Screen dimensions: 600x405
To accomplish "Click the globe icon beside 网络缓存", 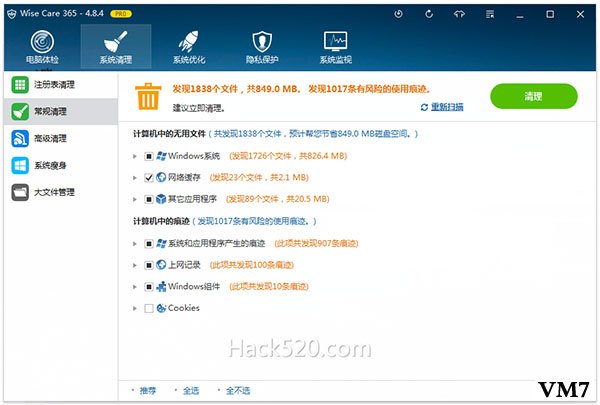I will [161, 177].
